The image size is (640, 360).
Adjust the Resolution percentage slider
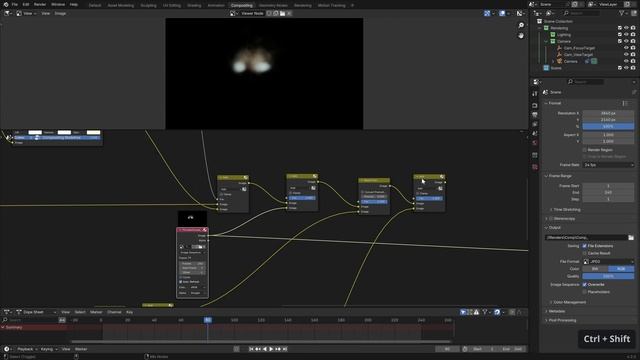pos(608,127)
